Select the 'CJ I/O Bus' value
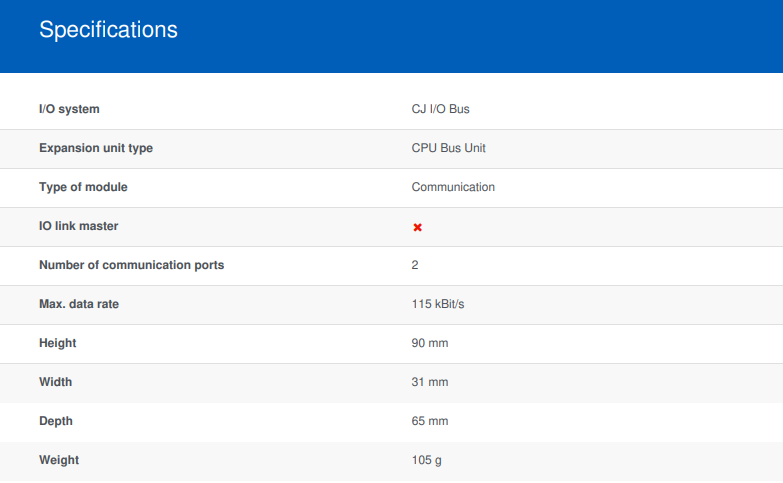This screenshot has height=483, width=783. coord(440,109)
